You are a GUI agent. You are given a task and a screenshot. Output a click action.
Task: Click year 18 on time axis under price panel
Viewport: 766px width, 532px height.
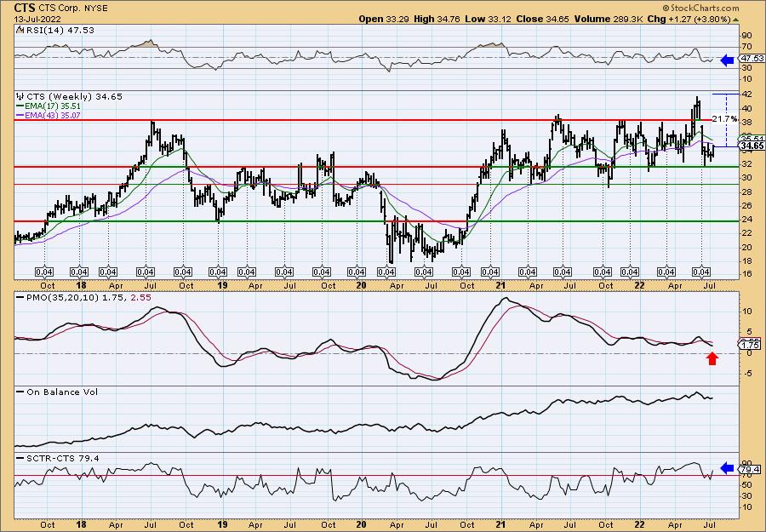click(81, 285)
